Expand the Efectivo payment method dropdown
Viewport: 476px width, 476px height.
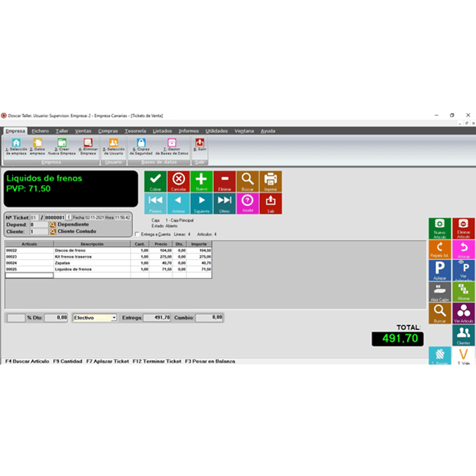coord(114,317)
